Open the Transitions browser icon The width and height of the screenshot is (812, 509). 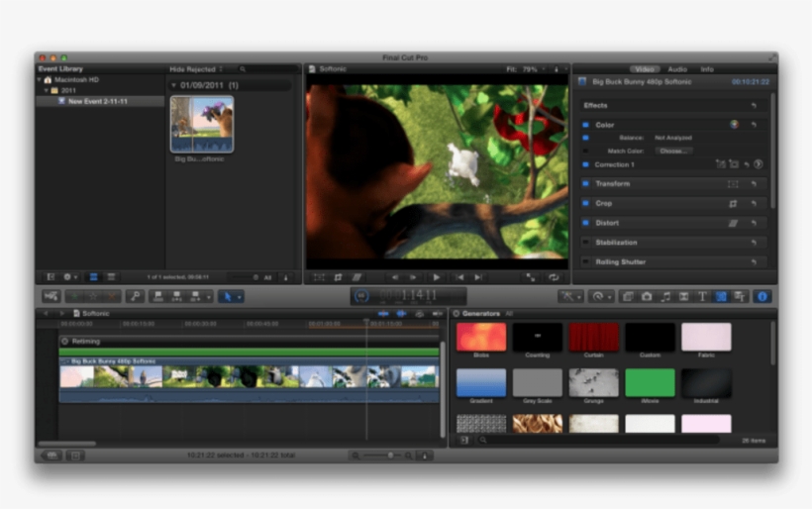coord(684,296)
